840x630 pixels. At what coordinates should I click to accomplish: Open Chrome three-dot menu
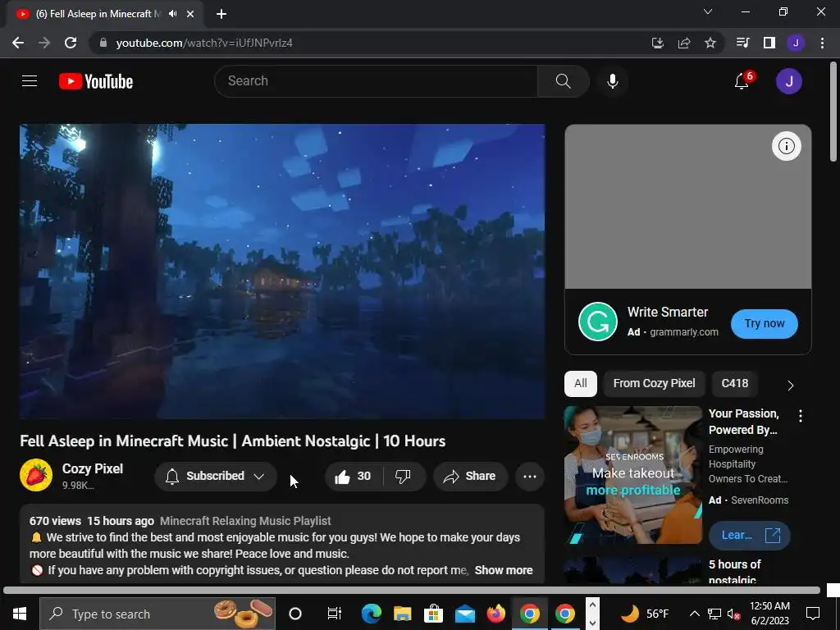pyautogui.click(x=822, y=43)
